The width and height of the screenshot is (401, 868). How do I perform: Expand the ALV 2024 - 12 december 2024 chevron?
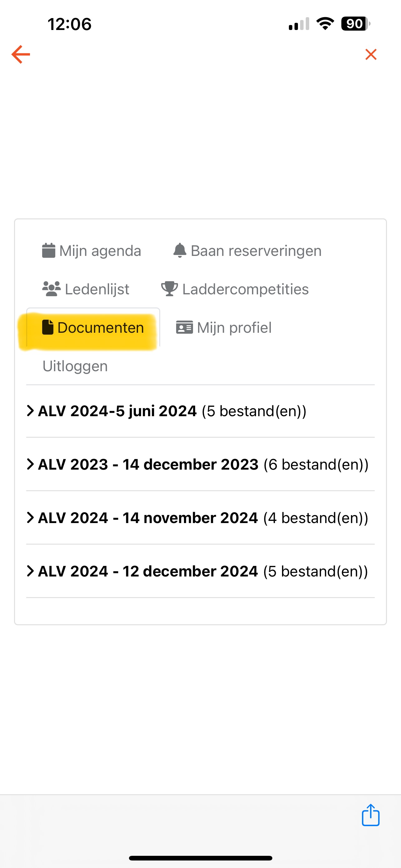click(x=30, y=571)
